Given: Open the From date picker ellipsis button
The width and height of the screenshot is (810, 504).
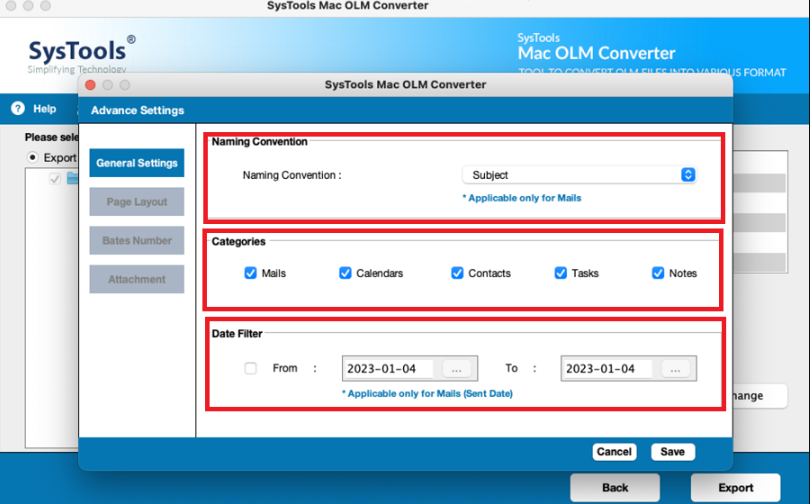Looking at the screenshot, I should pyautogui.click(x=456, y=369).
